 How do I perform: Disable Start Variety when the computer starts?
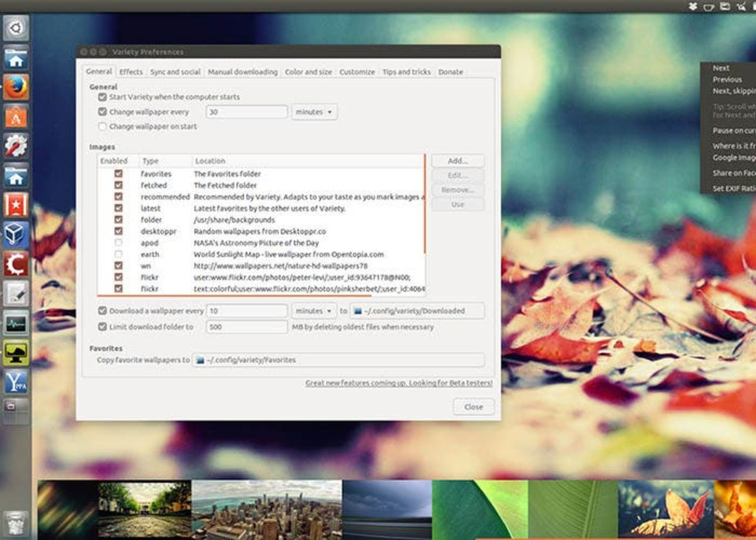pyautogui.click(x=102, y=97)
